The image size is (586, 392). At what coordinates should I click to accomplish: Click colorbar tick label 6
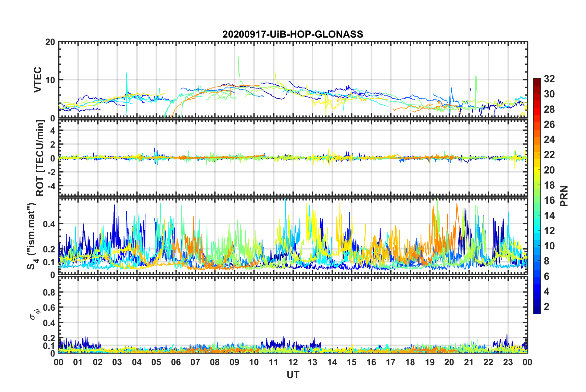[547, 276]
